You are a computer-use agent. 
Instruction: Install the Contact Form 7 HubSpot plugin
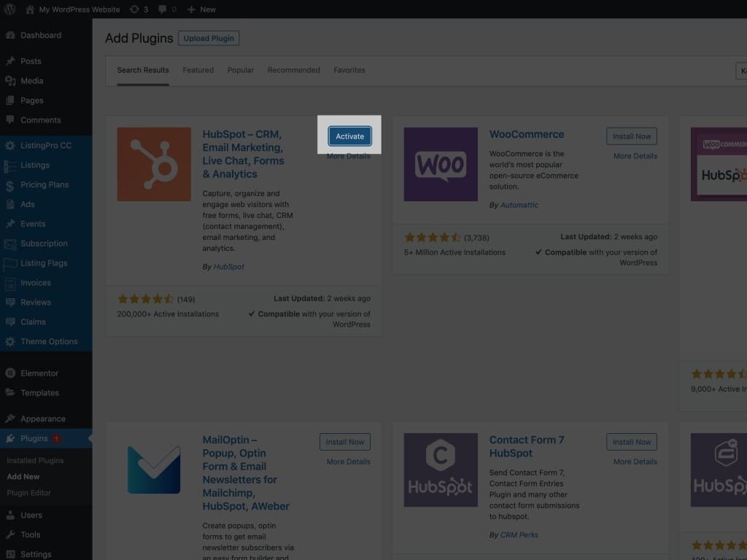click(x=632, y=442)
